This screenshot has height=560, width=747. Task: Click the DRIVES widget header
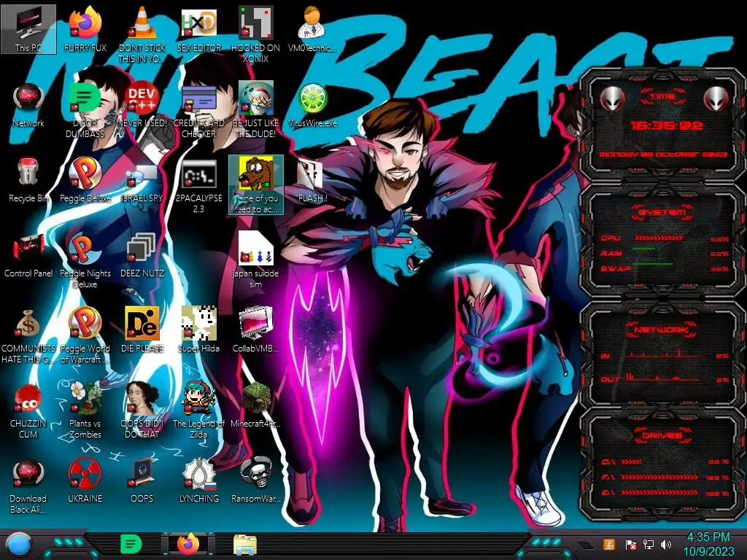coord(662,435)
